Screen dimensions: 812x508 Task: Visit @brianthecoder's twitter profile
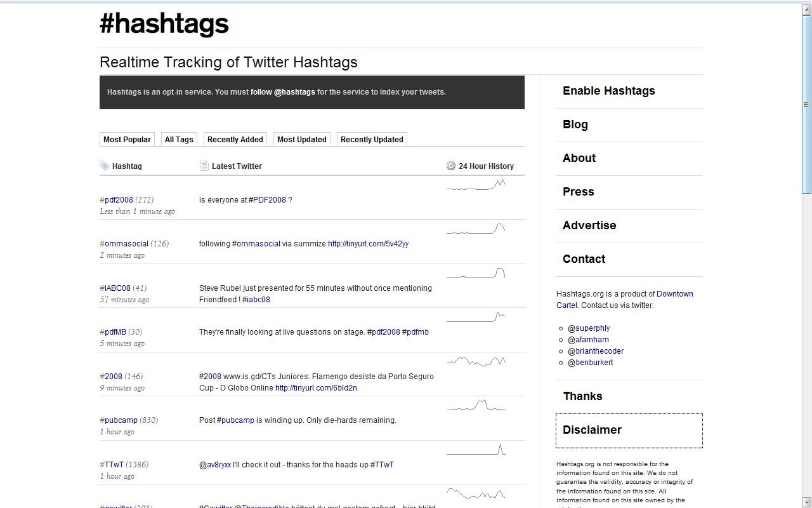[596, 351]
